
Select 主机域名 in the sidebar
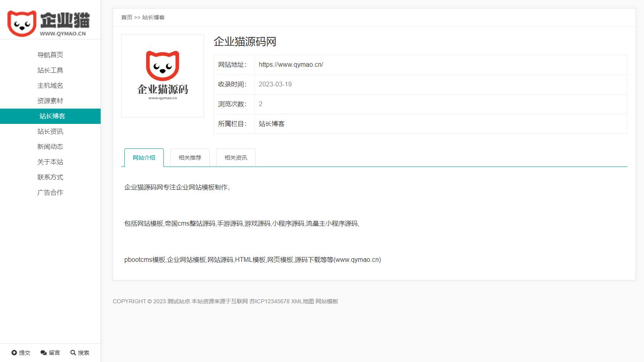(50, 86)
